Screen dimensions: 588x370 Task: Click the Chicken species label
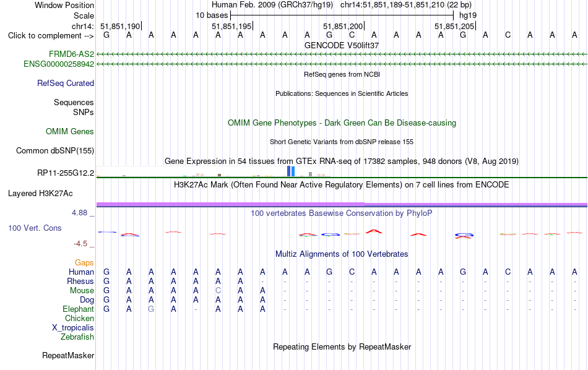[x=79, y=318]
